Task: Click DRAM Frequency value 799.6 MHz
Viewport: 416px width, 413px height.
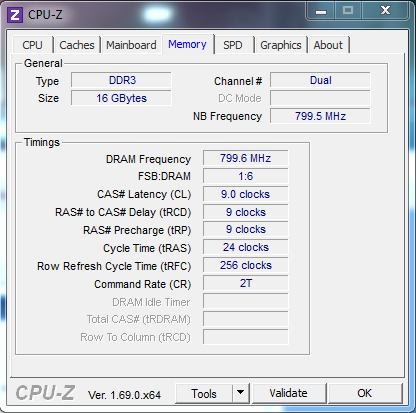Action: (x=246, y=158)
